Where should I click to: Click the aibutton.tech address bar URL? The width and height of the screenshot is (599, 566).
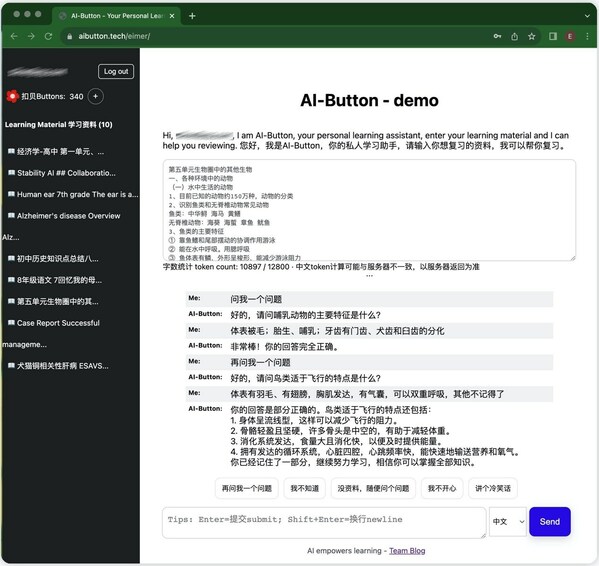[x=114, y=36]
